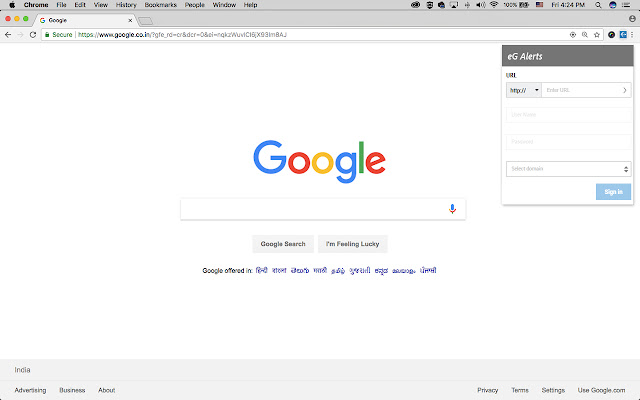This screenshot has height=400, width=640.
Task: Open the History menu
Action: pyautogui.click(x=126, y=5)
